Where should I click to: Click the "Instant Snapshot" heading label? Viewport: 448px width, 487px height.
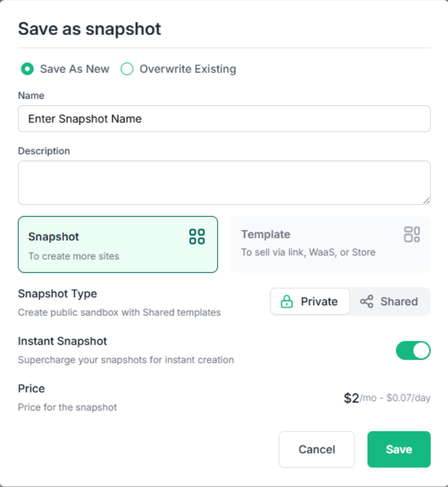63,341
